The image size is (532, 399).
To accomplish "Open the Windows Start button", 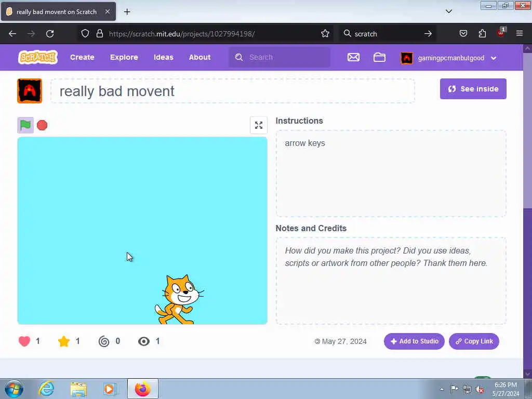I will tap(14, 389).
